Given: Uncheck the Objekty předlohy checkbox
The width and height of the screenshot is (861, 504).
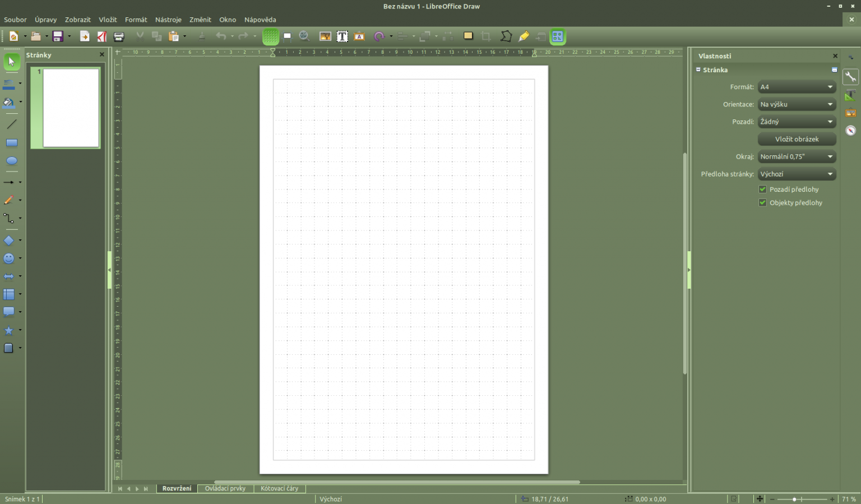Looking at the screenshot, I should point(762,203).
